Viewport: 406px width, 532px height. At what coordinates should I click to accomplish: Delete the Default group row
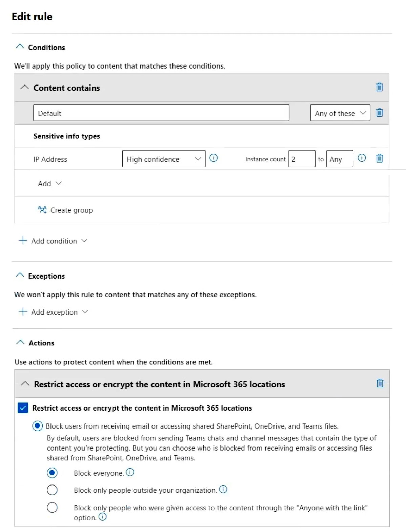click(x=379, y=113)
